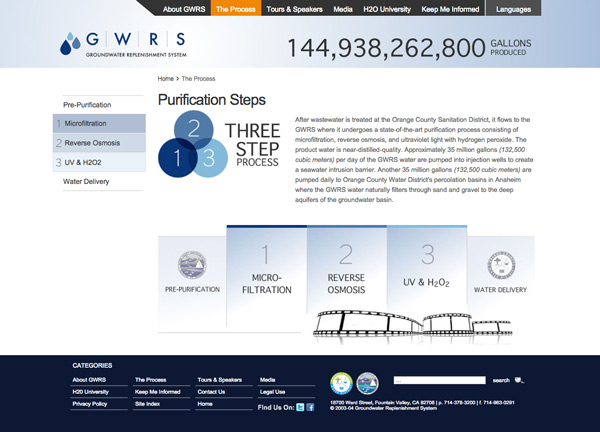Image resolution: width=600 pixels, height=432 pixels.
Task: Click footer The Process link
Action: click(x=151, y=380)
